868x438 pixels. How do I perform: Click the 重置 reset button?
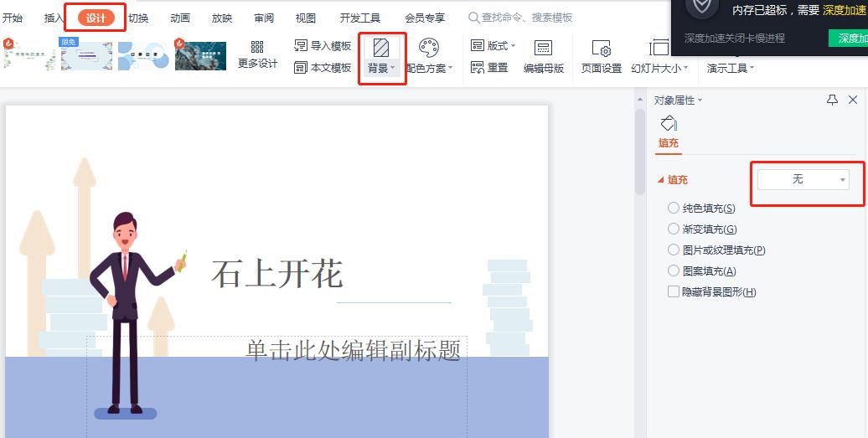490,68
